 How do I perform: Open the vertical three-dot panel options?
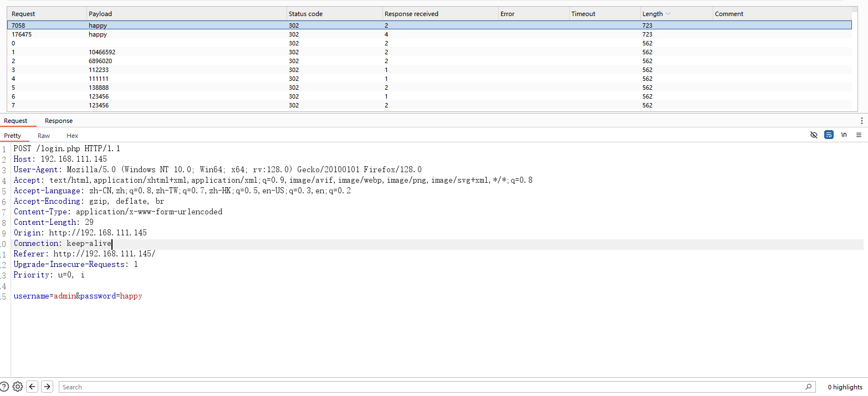pos(861,121)
